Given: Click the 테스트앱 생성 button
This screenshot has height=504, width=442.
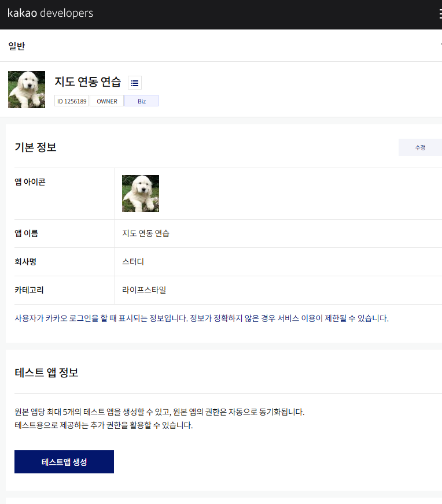Looking at the screenshot, I should (x=64, y=462).
